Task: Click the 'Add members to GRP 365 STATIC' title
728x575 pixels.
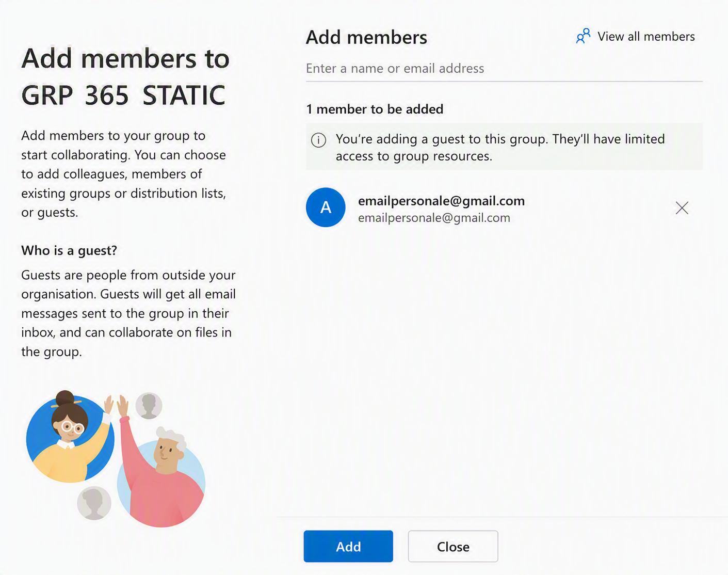Action: coord(125,76)
